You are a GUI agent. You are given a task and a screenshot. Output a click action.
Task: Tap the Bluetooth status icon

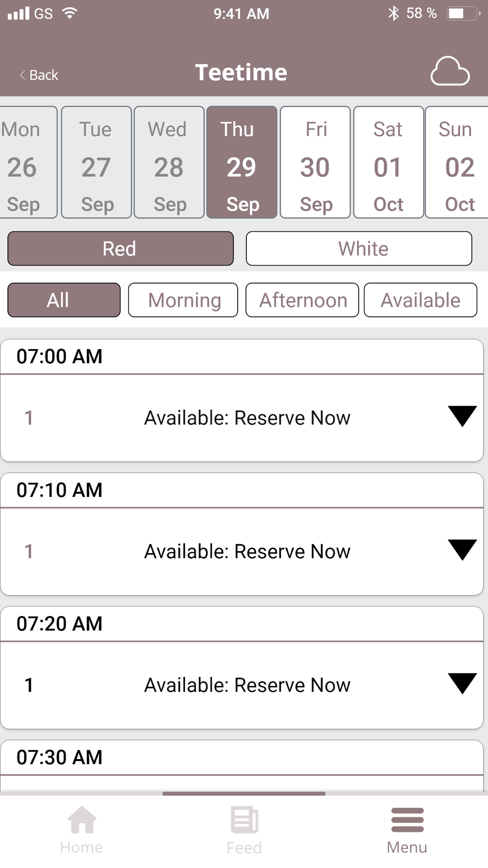[x=393, y=13]
